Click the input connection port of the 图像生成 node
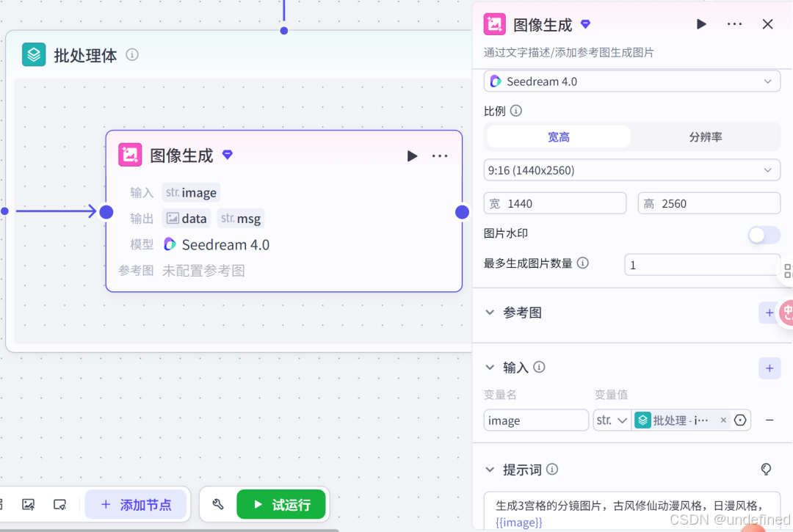Viewport: 793px width, 532px height. coord(106,211)
